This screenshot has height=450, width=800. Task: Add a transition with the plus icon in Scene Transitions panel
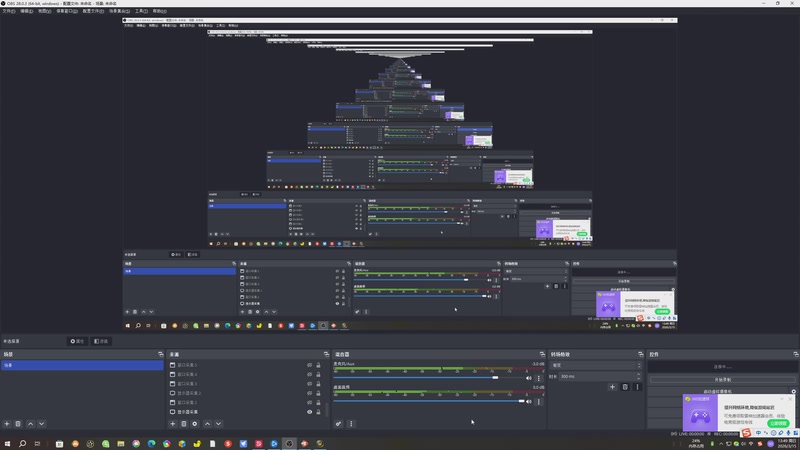[x=612, y=387]
